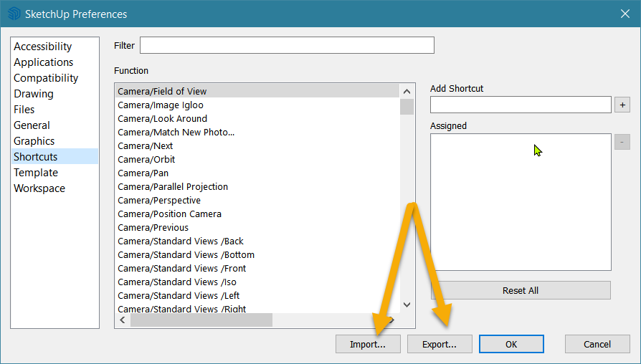Click the Import... button
The height and width of the screenshot is (364, 641).
click(368, 345)
